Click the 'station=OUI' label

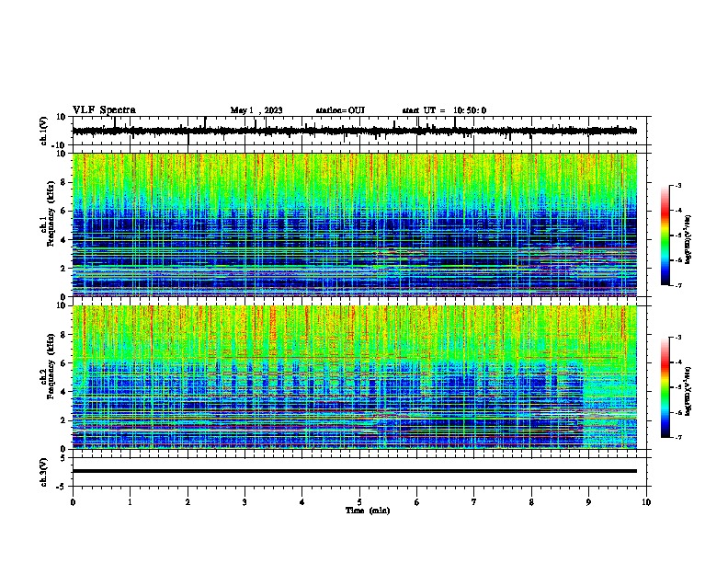tap(340, 110)
